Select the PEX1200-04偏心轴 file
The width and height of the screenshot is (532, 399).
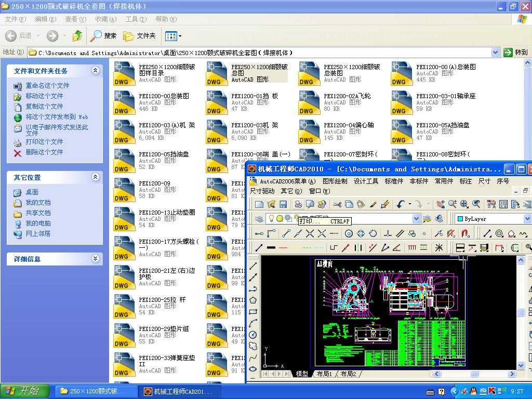click(x=336, y=131)
